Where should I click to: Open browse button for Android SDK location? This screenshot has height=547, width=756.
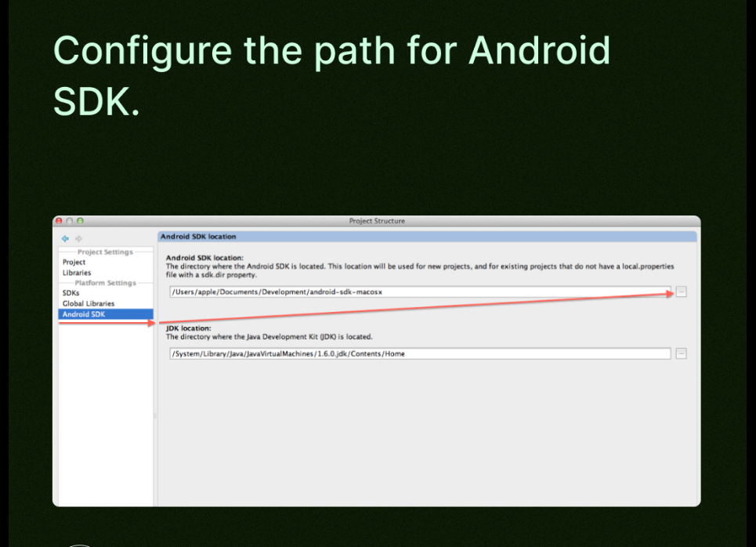[681, 292]
